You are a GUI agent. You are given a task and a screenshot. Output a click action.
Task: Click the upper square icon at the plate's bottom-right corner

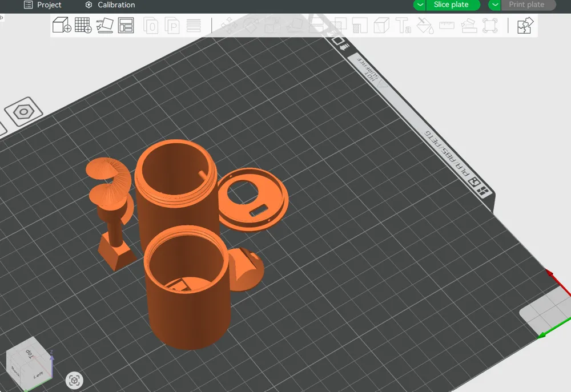pos(474,181)
